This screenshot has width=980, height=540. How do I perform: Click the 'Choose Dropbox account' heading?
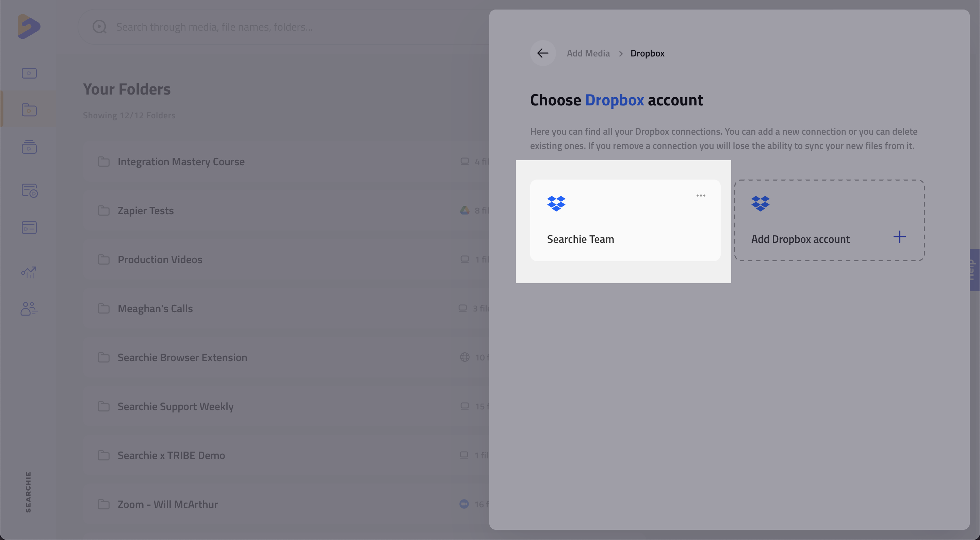[x=616, y=100]
